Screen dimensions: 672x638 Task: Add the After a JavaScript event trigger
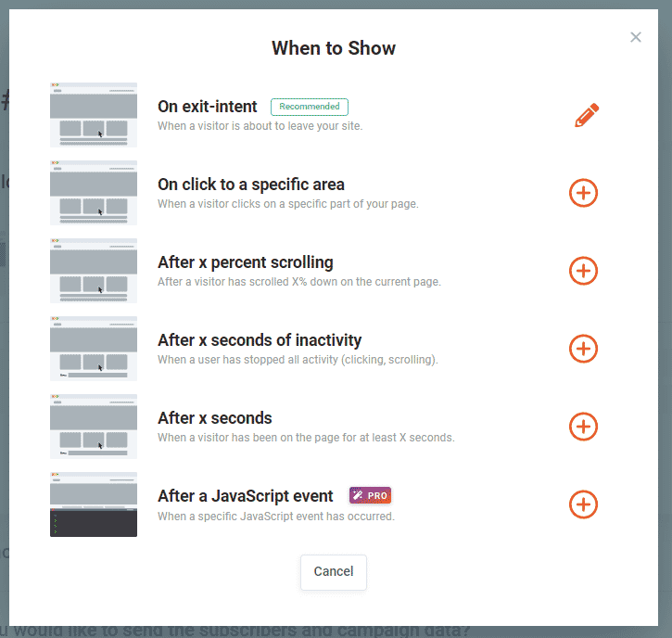[583, 504]
